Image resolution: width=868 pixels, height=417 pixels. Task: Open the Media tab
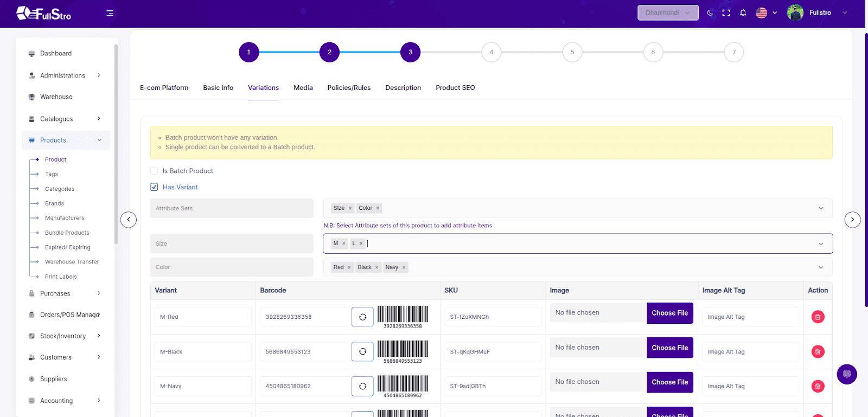click(303, 88)
